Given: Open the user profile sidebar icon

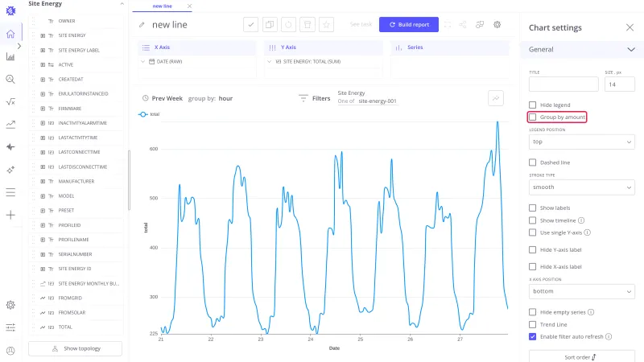Looking at the screenshot, I should 10,351.
